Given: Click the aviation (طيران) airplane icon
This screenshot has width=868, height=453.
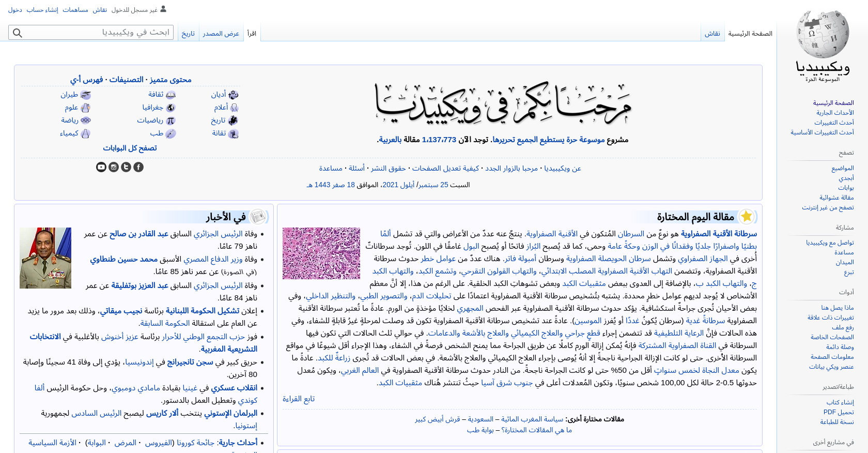Looking at the screenshot, I should click(85, 95).
